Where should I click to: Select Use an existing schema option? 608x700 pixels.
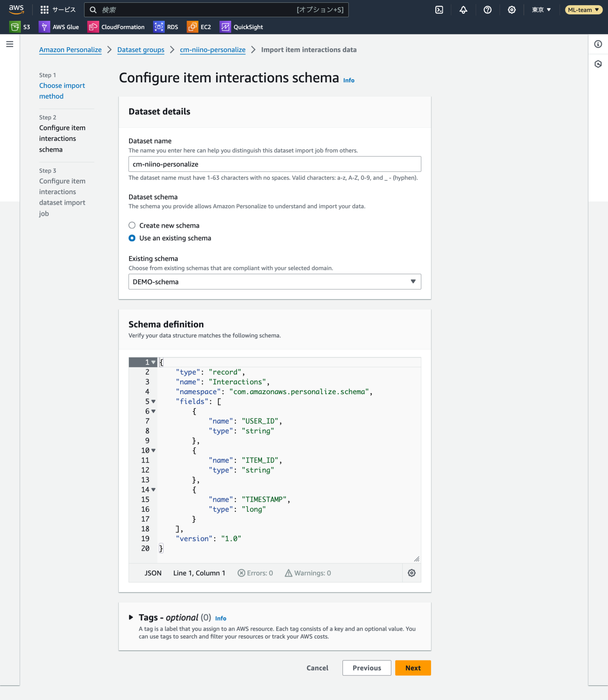(132, 238)
